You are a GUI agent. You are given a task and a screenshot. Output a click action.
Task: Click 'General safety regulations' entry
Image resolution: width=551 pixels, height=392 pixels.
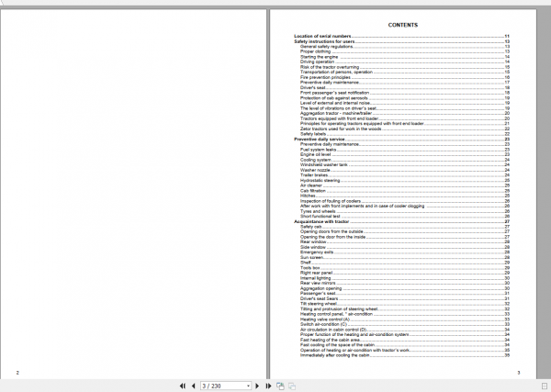coord(326,47)
